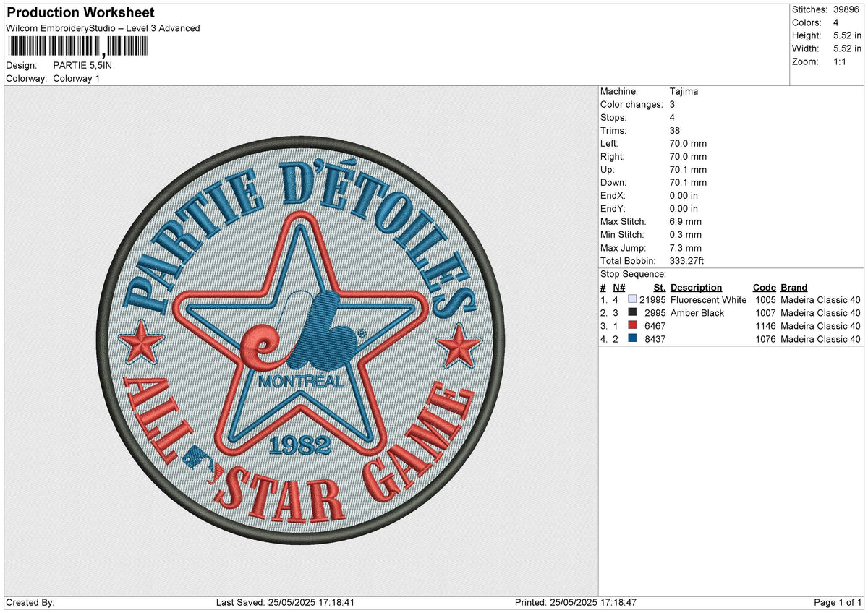Click the 'Brand' column header
This screenshot has width=868, height=613.
click(794, 287)
